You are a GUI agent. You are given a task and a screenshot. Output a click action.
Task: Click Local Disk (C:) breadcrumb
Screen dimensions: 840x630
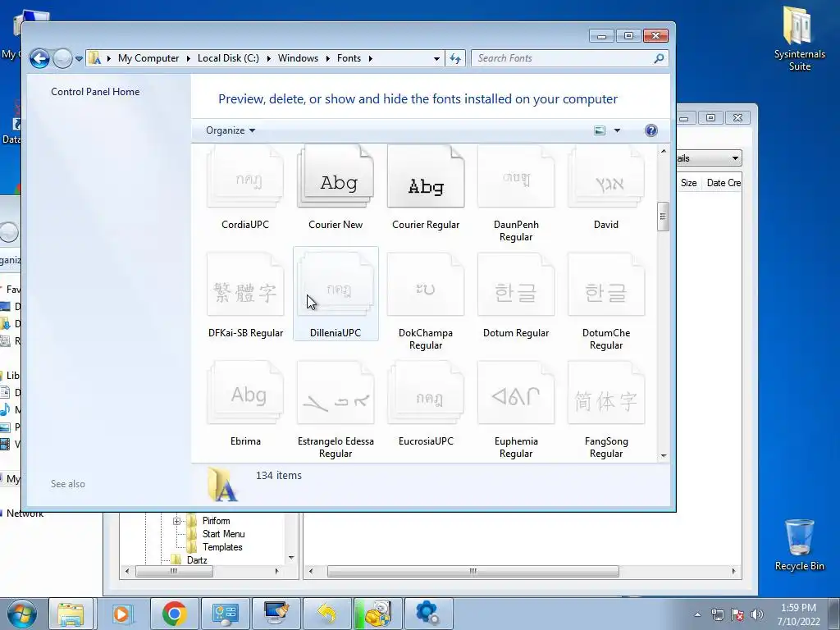228,58
